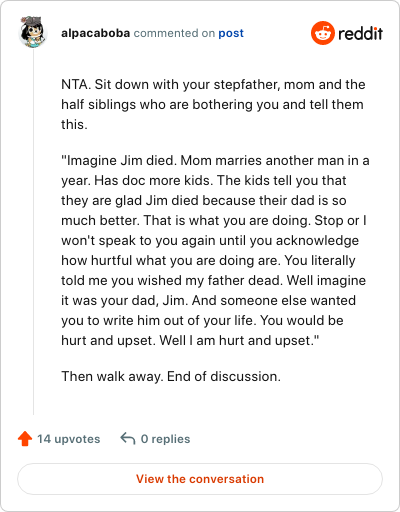Image resolution: width=400 pixels, height=512 pixels.
Task: Click "Then walk away. End of discussion."
Action: click(x=171, y=377)
